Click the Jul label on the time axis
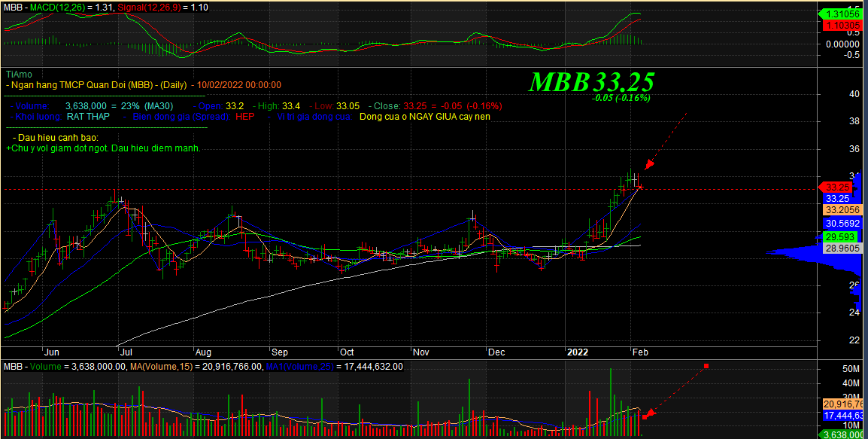 tap(126, 352)
